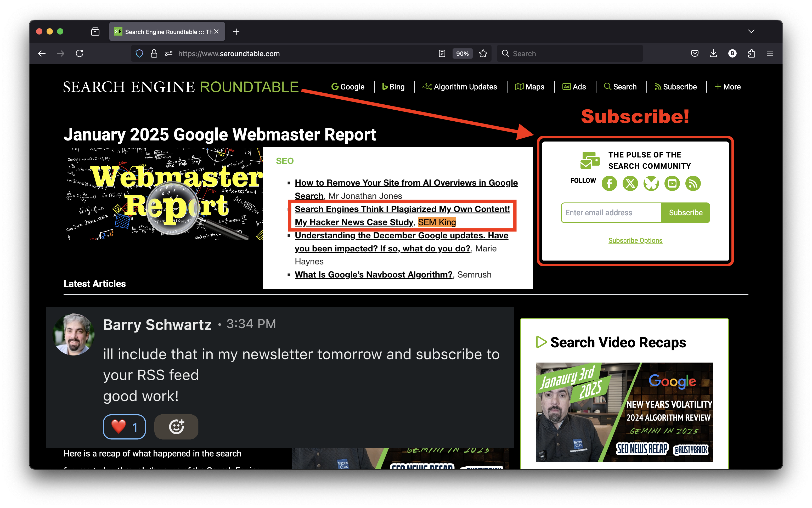Open Understanding the December Google updates link
Viewport: 812px width, 508px height.
402,241
